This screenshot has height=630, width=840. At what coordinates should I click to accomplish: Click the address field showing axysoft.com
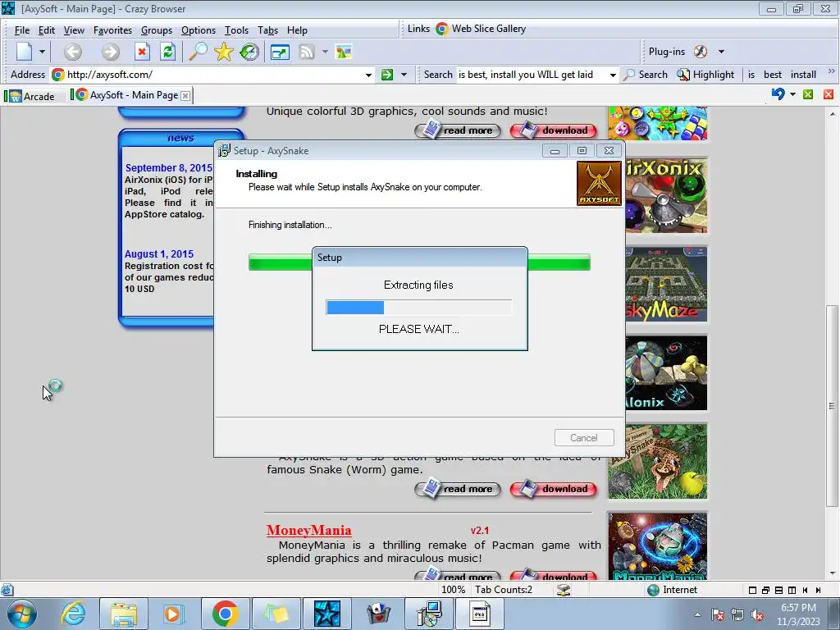(x=214, y=75)
